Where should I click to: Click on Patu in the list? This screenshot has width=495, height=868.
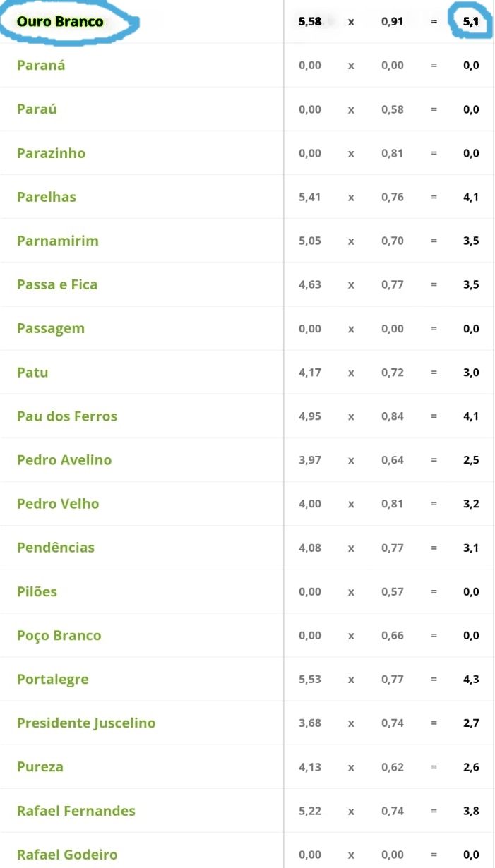point(32,372)
